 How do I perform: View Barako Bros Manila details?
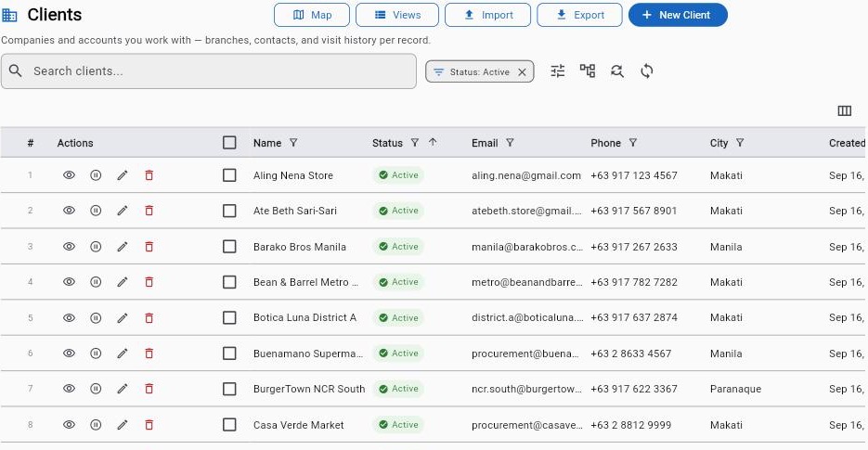(69, 246)
